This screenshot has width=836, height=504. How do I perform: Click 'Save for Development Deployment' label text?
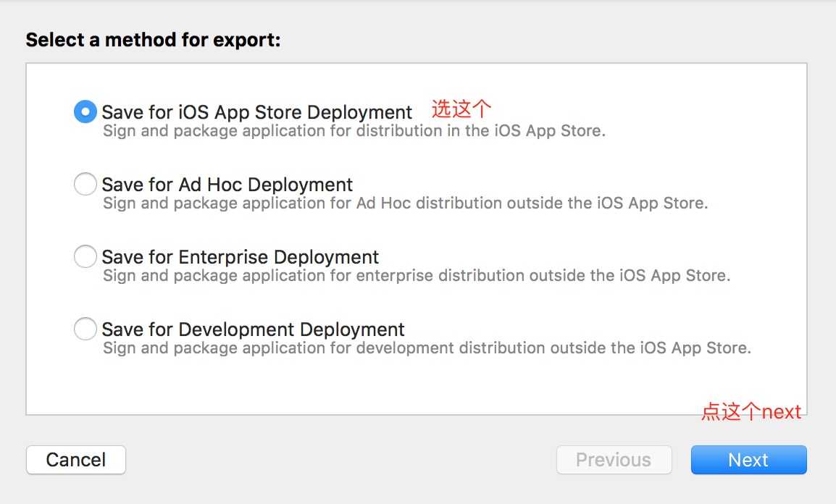pos(253,329)
